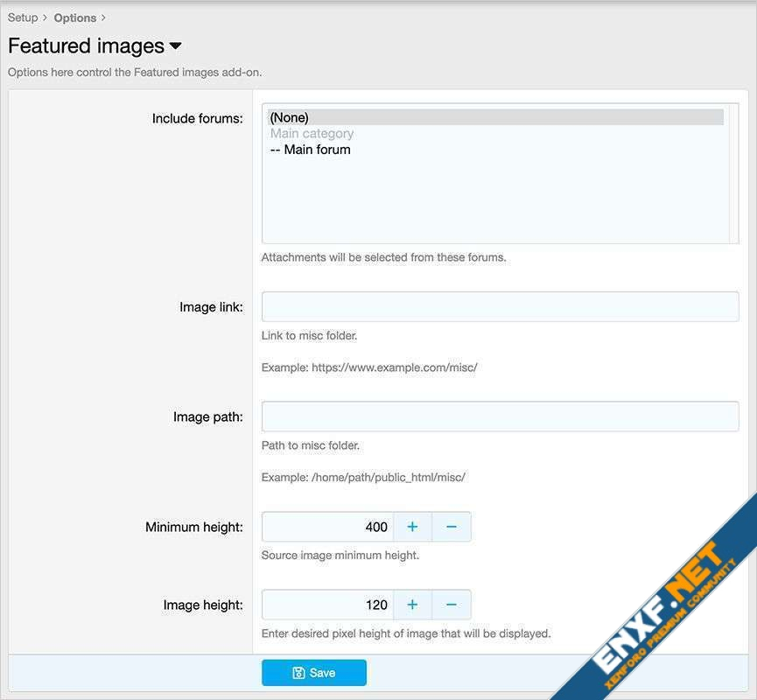Click the "Include forums:" label
Viewport: 757px width, 700px height.
click(x=198, y=118)
